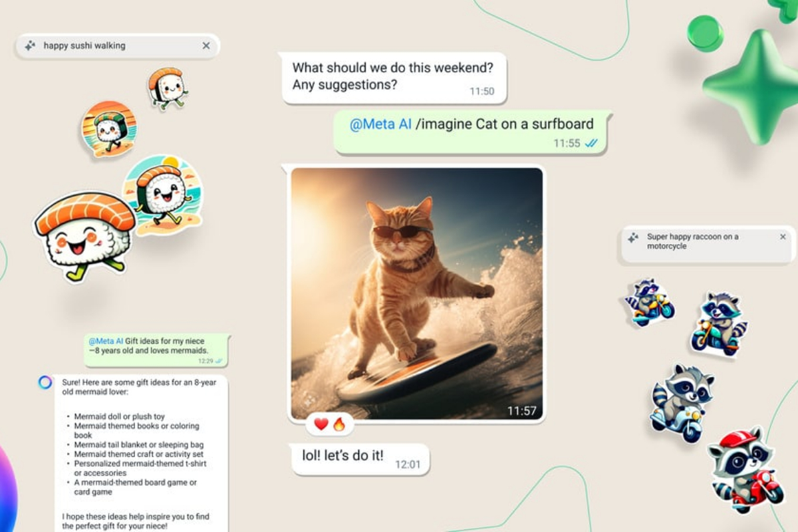The height and width of the screenshot is (532, 798).
Task: Close the 'Super happy raccoon' prompt
Action: pos(783,237)
